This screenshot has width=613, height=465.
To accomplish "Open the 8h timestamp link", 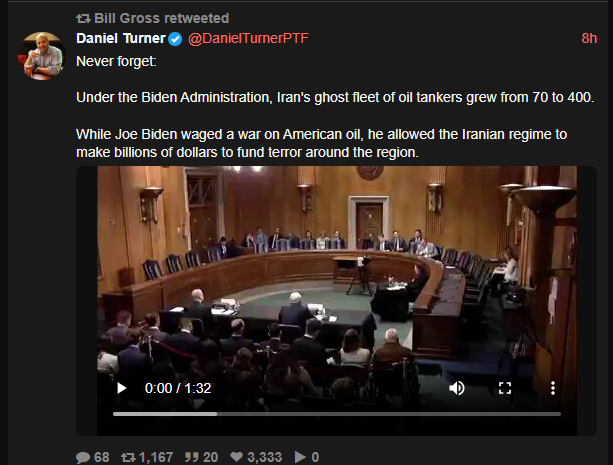I will coord(589,38).
